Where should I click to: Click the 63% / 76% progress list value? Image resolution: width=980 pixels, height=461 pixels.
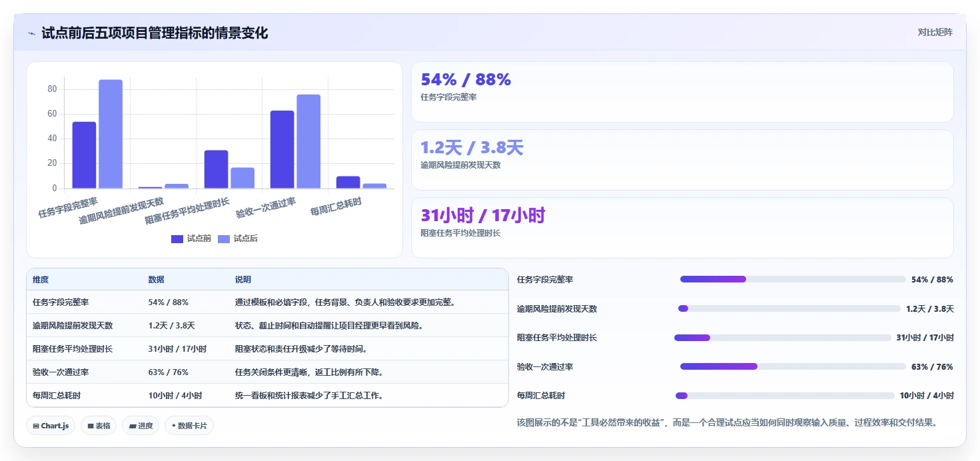[x=932, y=367]
